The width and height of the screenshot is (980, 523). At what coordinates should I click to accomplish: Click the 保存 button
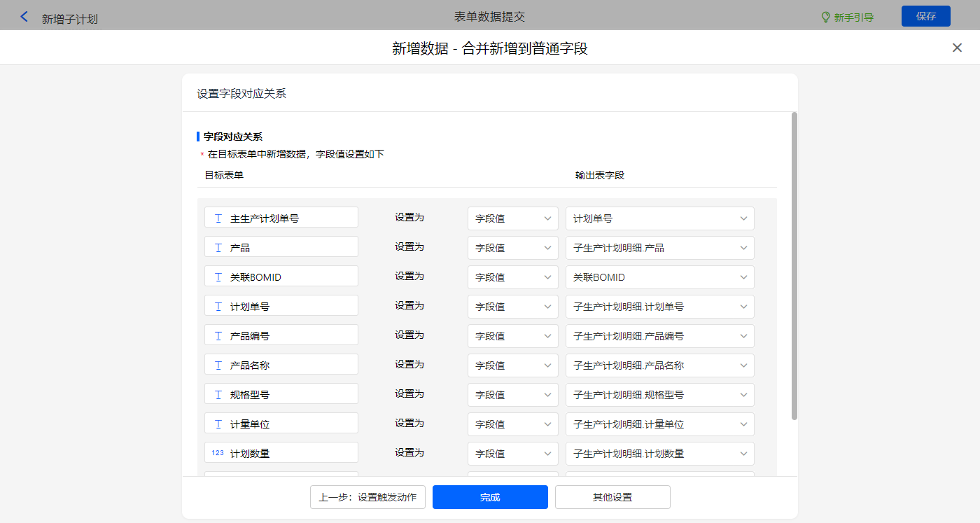pos(925,16)
